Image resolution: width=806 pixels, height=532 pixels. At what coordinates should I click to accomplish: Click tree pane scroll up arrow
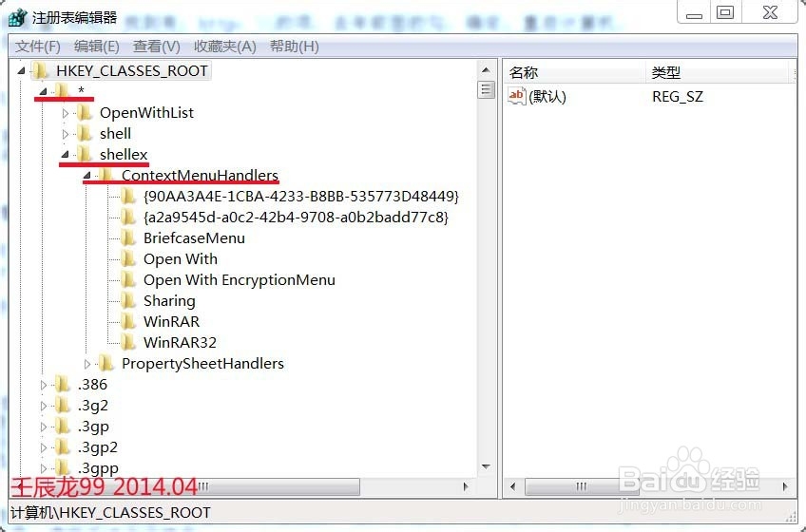tap(486, 70)
